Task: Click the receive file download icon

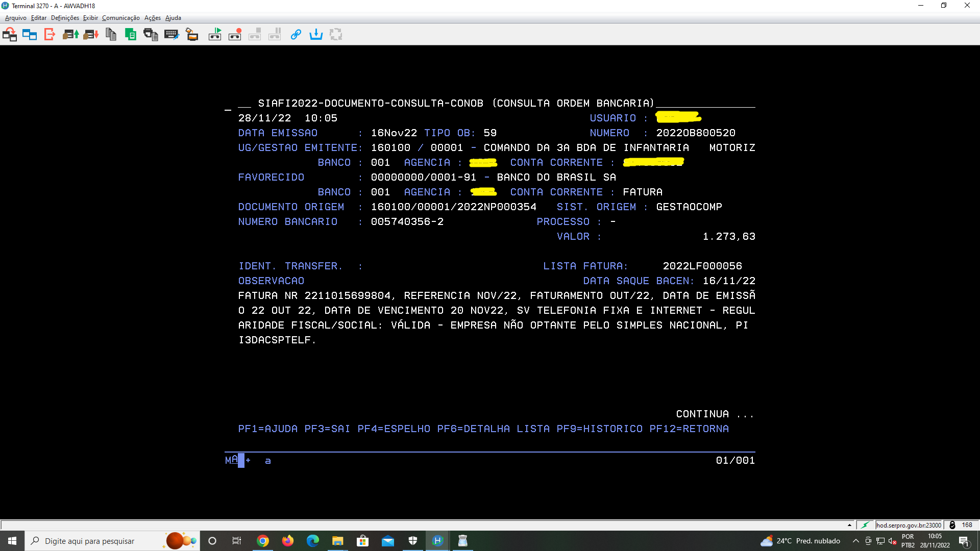Action: (x=91, y=35)
